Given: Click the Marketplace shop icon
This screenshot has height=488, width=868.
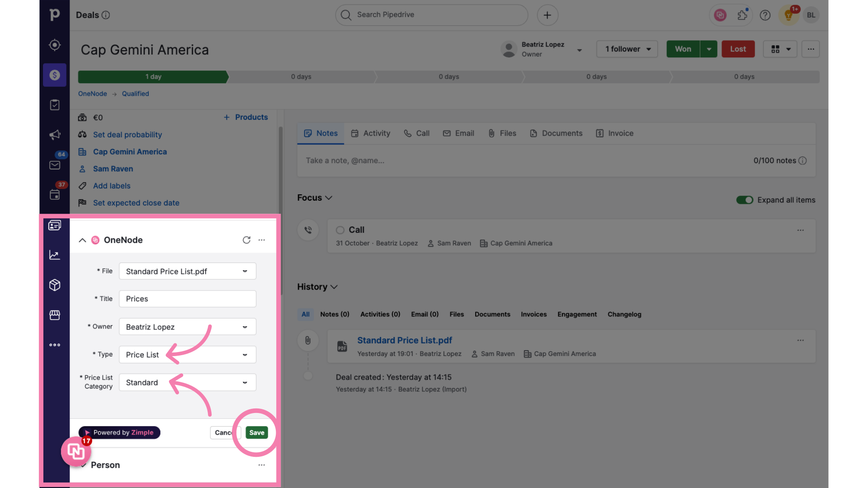Looking at the screenshot, I should click(x=54, y=315).
